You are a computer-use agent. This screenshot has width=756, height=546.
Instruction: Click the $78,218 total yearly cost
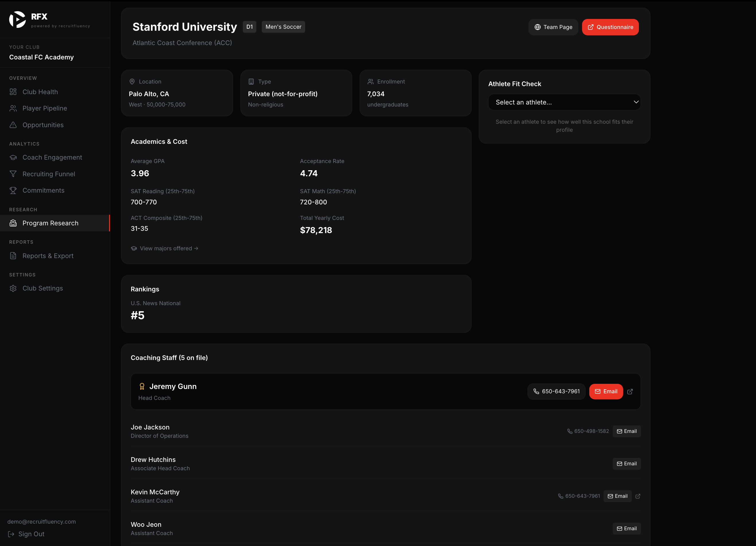click(x=316, y=230)
